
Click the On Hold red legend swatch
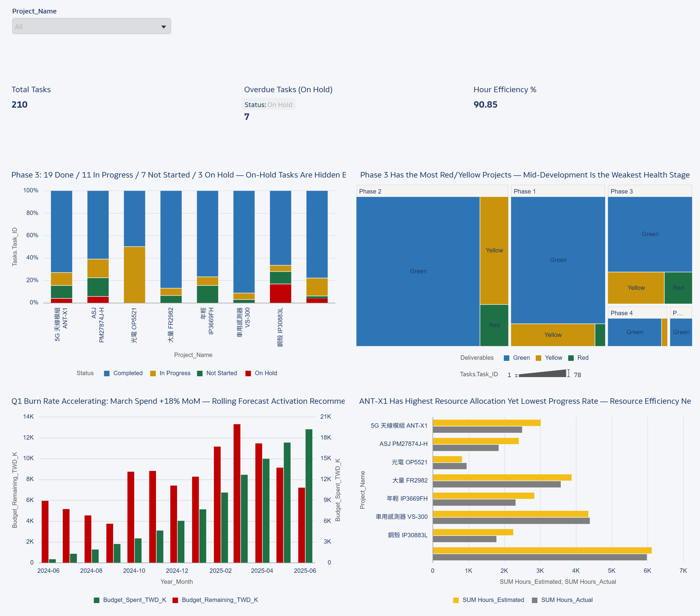pyautogui.click(x=248, y=373)
